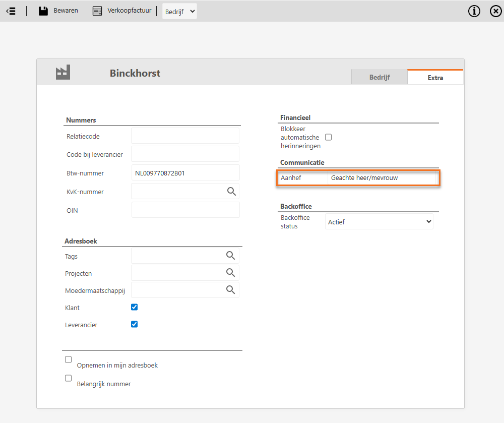Open Projecten lookup magnifier icon
Viewport: 504px width, 423px height.
click(x=231, y=273)
